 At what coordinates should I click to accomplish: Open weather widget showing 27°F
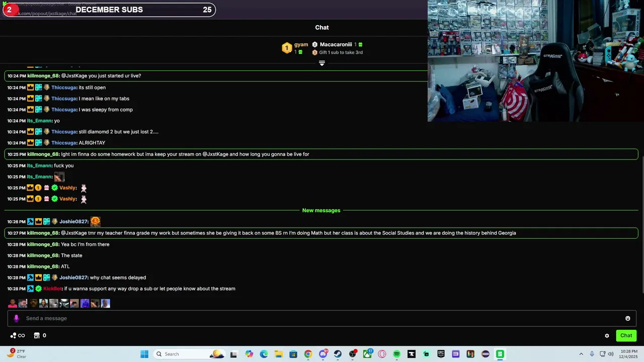16,354
